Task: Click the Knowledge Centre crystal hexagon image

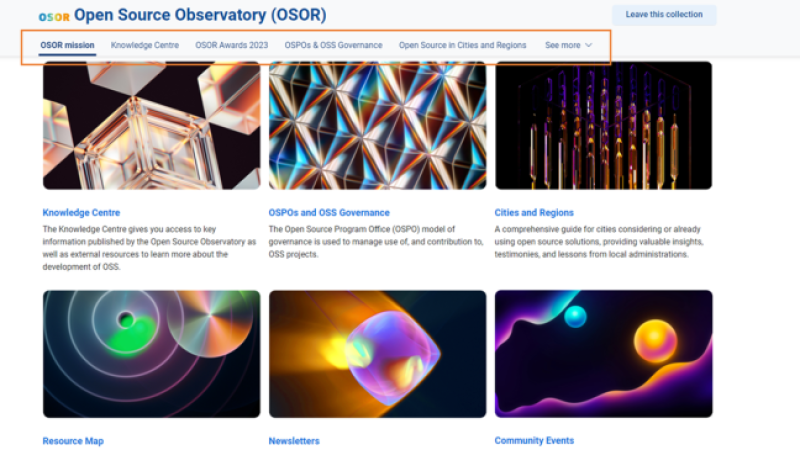Action: pos(151,126)
